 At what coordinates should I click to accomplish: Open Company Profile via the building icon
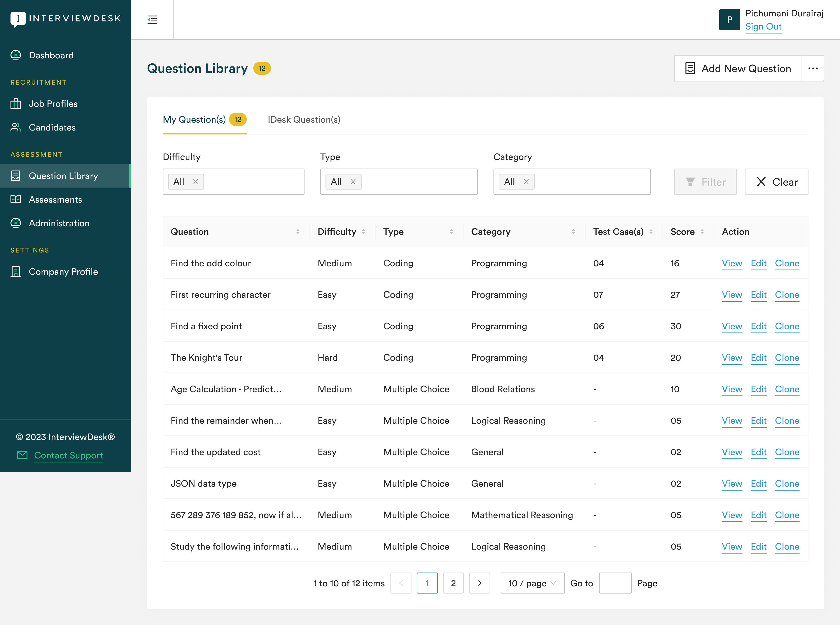(16, 272)
